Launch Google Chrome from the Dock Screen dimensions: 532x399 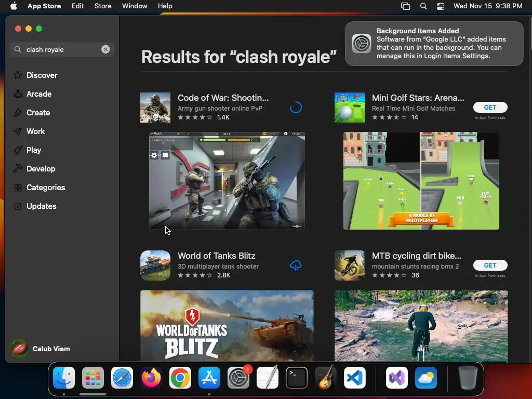pos(180,378)
